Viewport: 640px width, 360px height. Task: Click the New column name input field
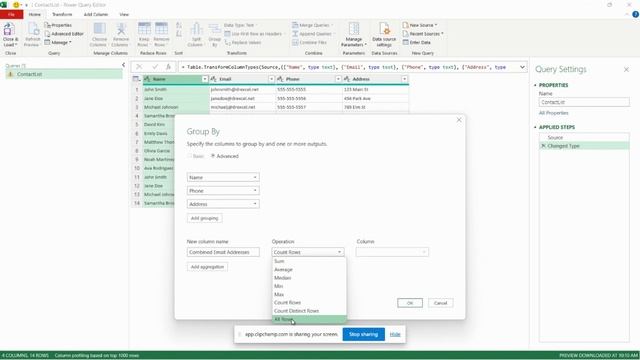pos(223,252)
